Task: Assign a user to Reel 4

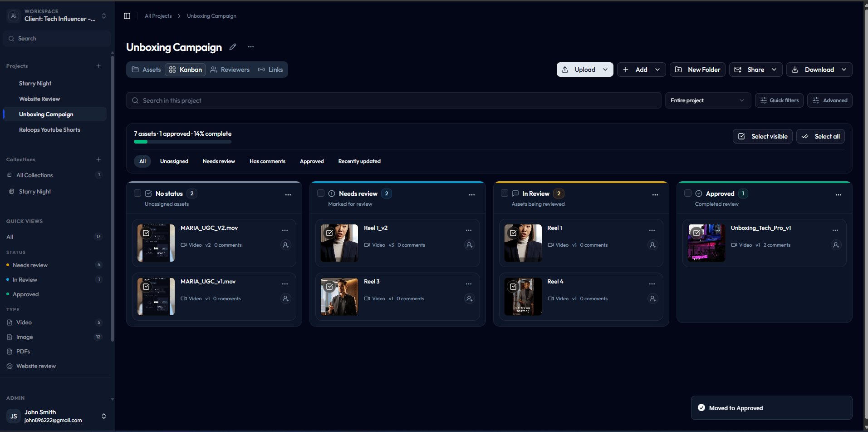Action: pyautogui.click(x=652, y=299)
